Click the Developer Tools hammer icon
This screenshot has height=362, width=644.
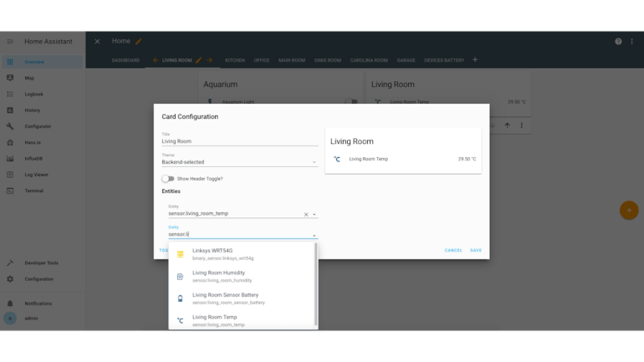pos(10,263)
